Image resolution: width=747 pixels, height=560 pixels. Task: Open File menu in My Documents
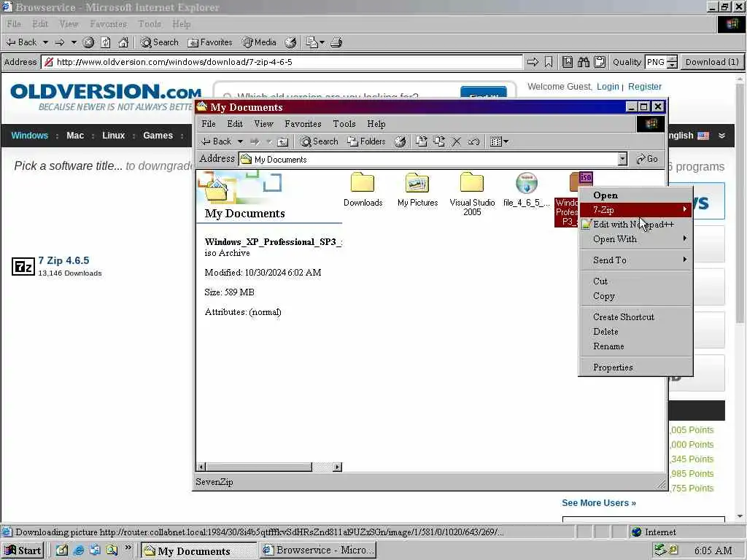tap(208, 124)
